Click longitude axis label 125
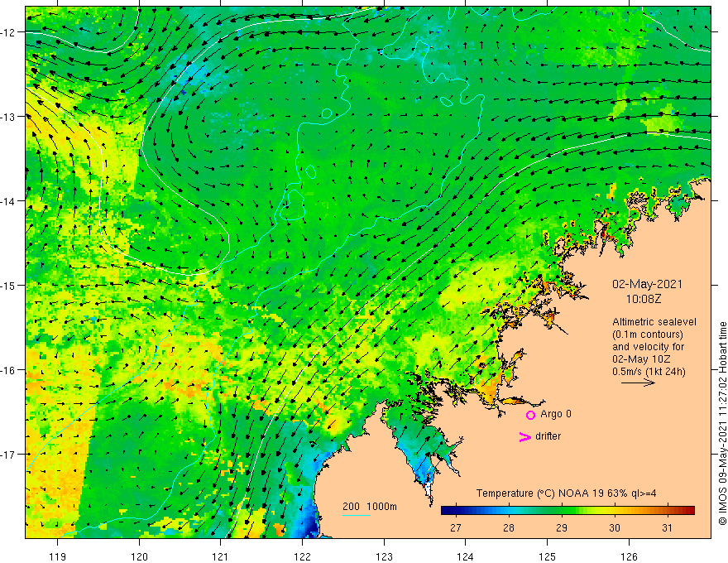The width and height of the screenshot is (728, 563). [548, 556]
